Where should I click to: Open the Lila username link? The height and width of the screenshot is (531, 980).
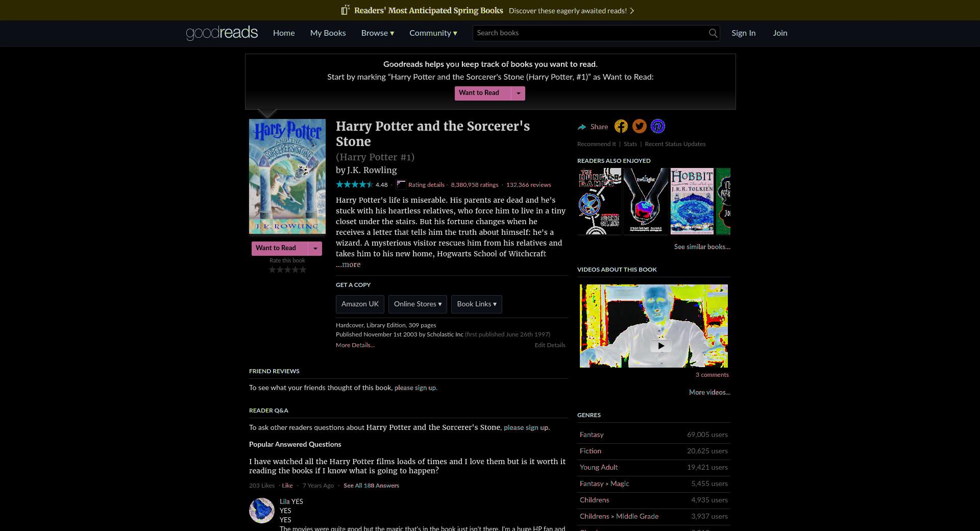284,502
